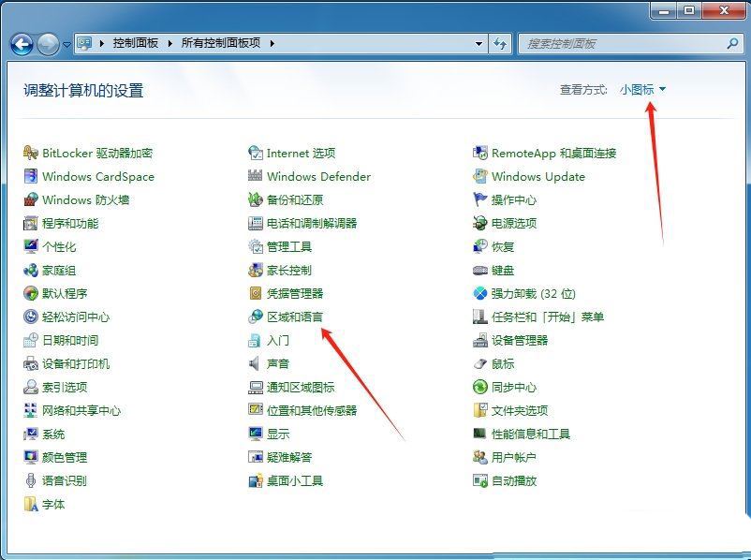Image resolution: width=751 pixels, height=560 pixels.
Task: Open the 备份和还原 icon
Action: pyautogui.click(x=256, y=199)
